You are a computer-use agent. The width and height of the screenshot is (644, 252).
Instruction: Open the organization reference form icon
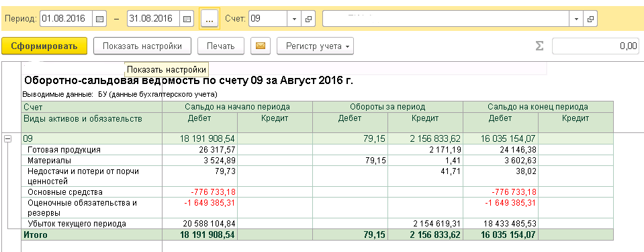[x=590, y=19]
